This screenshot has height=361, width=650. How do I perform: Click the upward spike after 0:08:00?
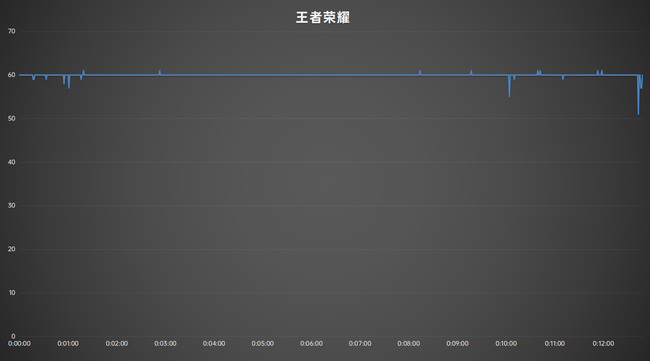point(420,72)
